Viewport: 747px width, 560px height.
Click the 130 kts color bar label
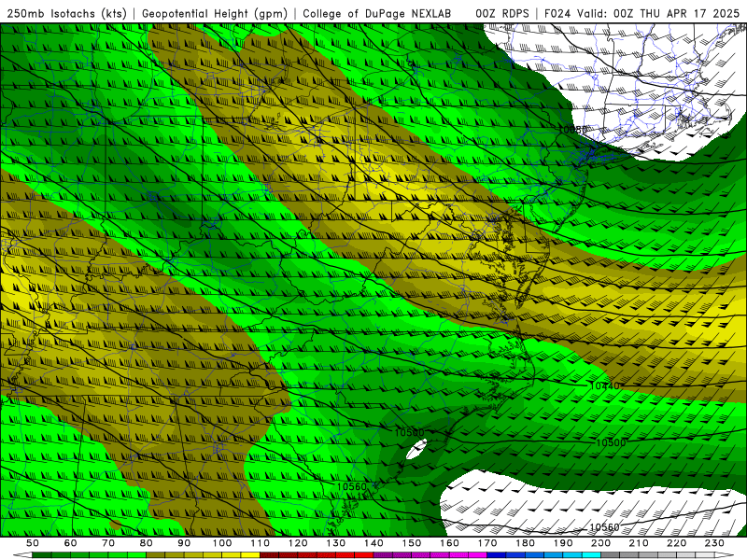tap(336, 543)
